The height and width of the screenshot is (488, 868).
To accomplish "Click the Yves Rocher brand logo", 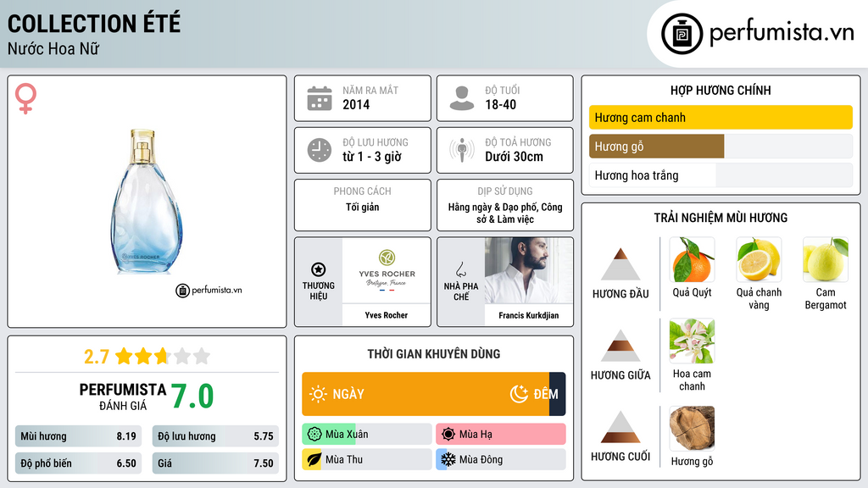I will 387,270.
